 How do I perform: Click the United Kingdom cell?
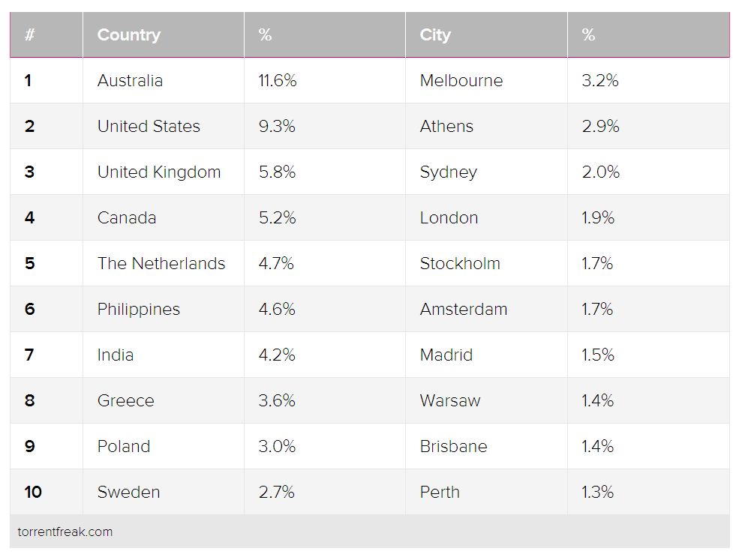159,172
